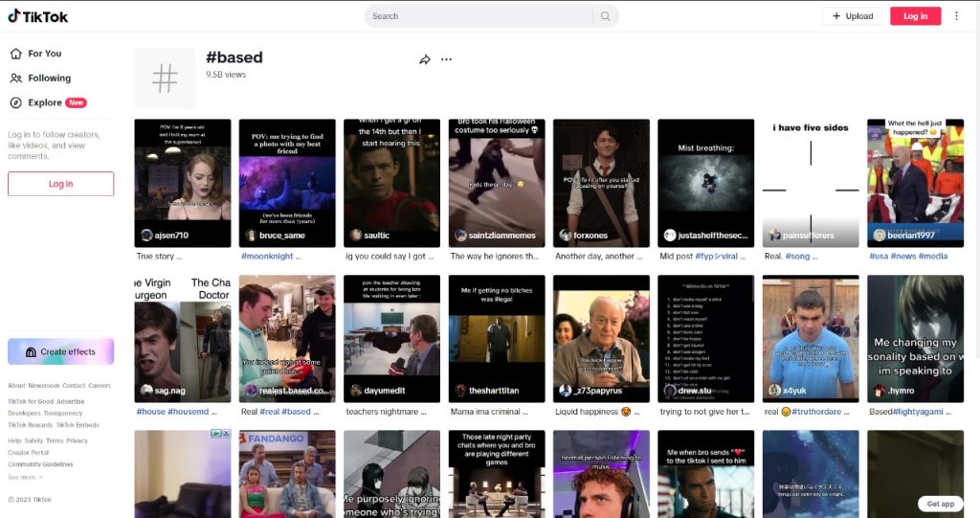Expand the See more footer links
This screenshot has width=980, height=518.
(x=26, y=477)
